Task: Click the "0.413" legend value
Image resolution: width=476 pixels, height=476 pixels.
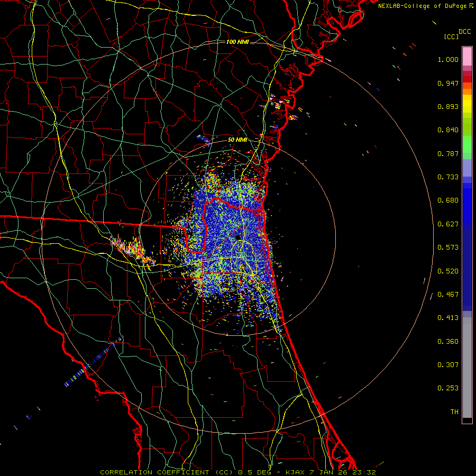Action: click(448, 318)
